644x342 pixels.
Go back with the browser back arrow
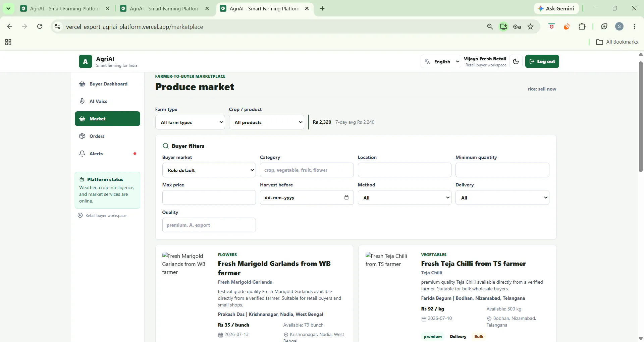tap(10, 26)
